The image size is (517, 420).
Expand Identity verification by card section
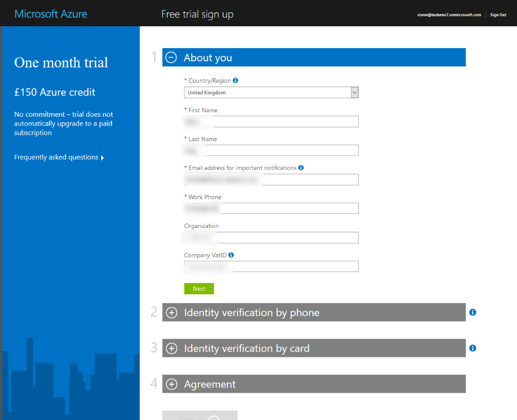172,348
